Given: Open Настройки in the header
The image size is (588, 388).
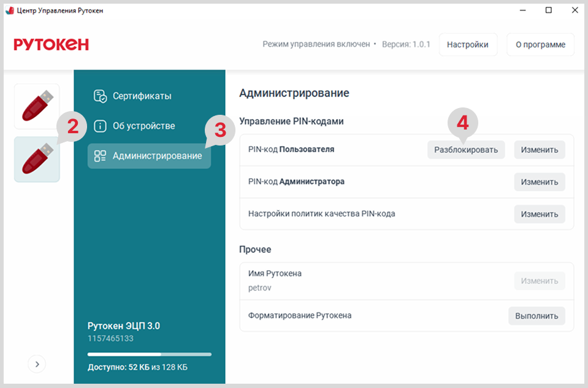Looking at the screenshot, I should (x=467, y=44).
